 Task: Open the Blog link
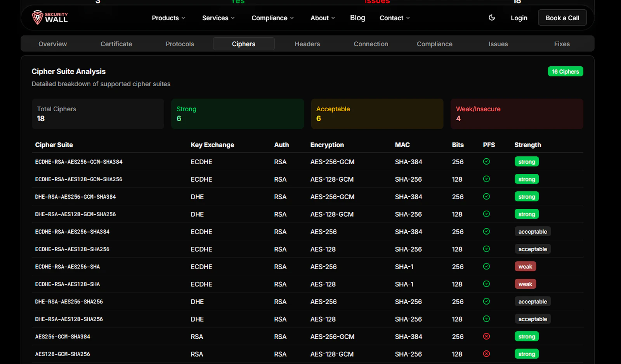pyautogui.click(x=357, y=18)
